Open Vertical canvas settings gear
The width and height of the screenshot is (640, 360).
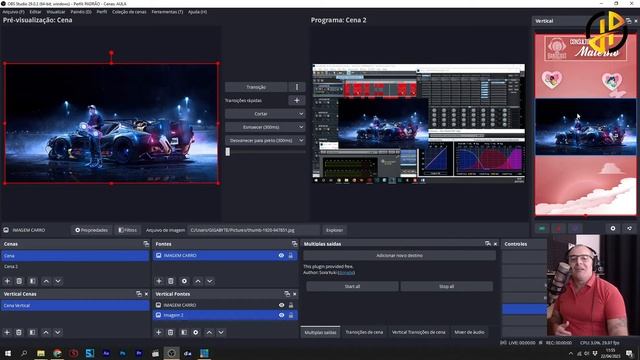pyautogui.click(x=613, y=229)
